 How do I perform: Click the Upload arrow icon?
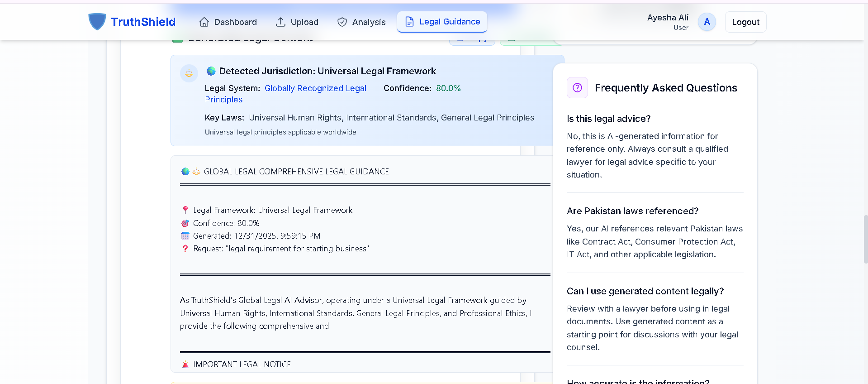280,22
